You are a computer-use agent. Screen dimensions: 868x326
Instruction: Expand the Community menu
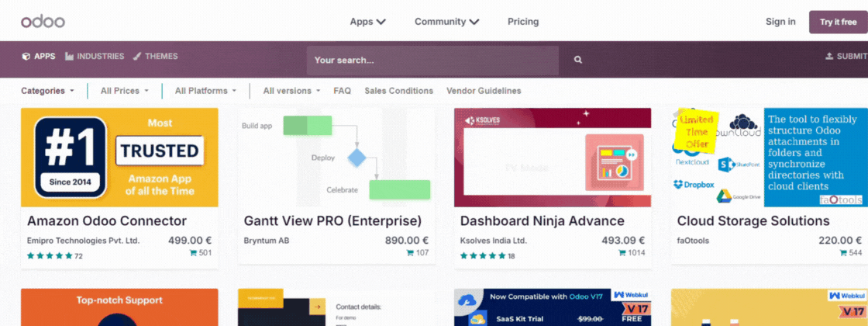tap(446, 22)
